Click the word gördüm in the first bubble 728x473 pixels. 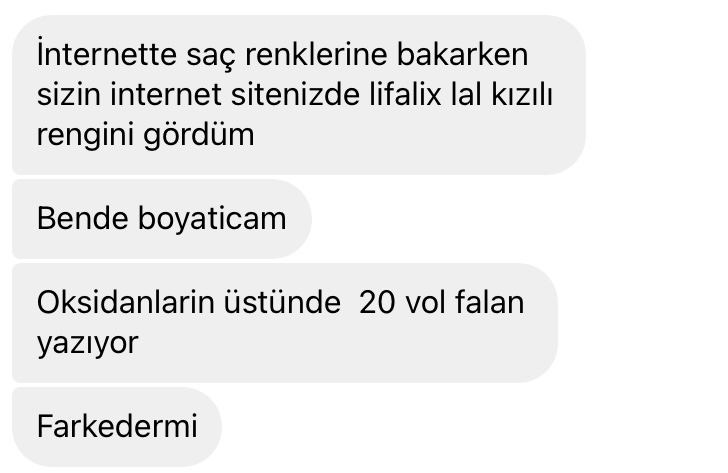(199, 136)
